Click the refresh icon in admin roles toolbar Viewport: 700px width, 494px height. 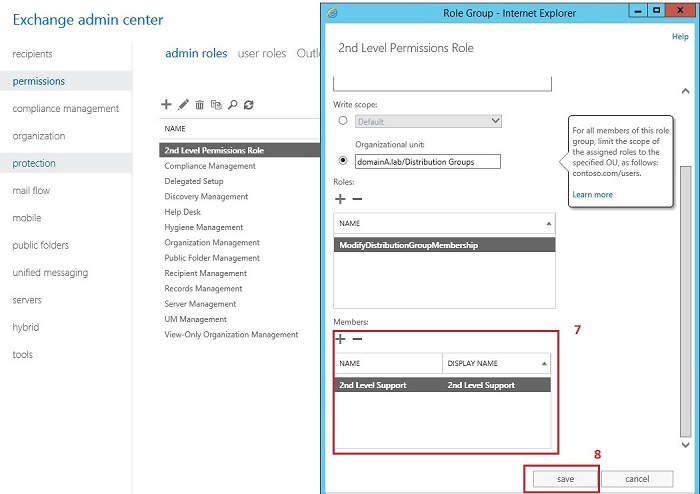coord(249,105)
